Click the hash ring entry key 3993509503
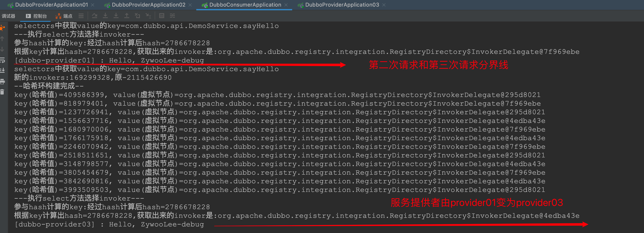The height and width of the screenshot is (233, 644). [279, 190]
